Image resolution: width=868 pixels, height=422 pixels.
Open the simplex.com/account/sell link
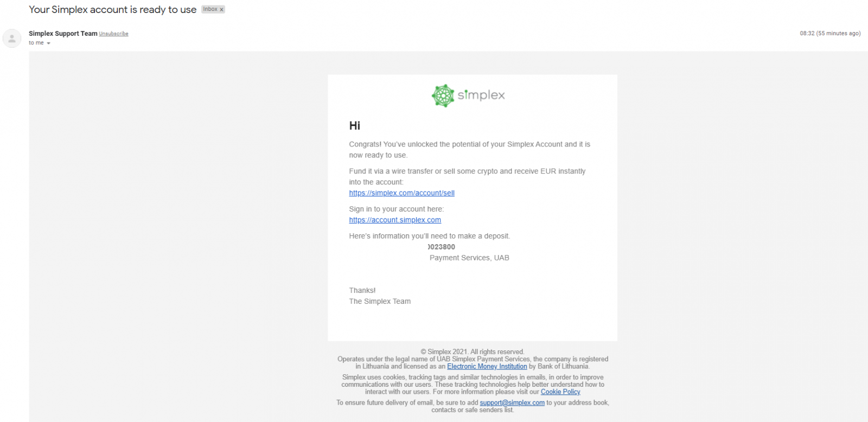coord(401,193)
